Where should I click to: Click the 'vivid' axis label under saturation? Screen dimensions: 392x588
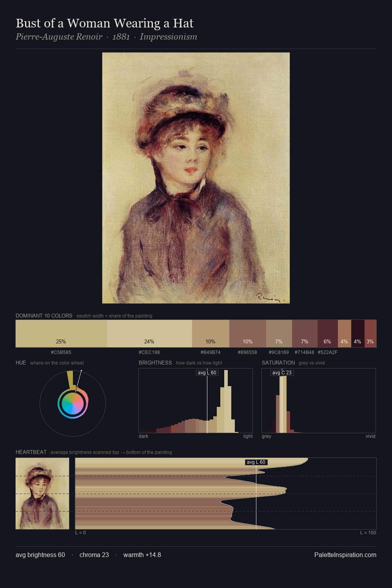pyautogui.click(x=370, y=436)
